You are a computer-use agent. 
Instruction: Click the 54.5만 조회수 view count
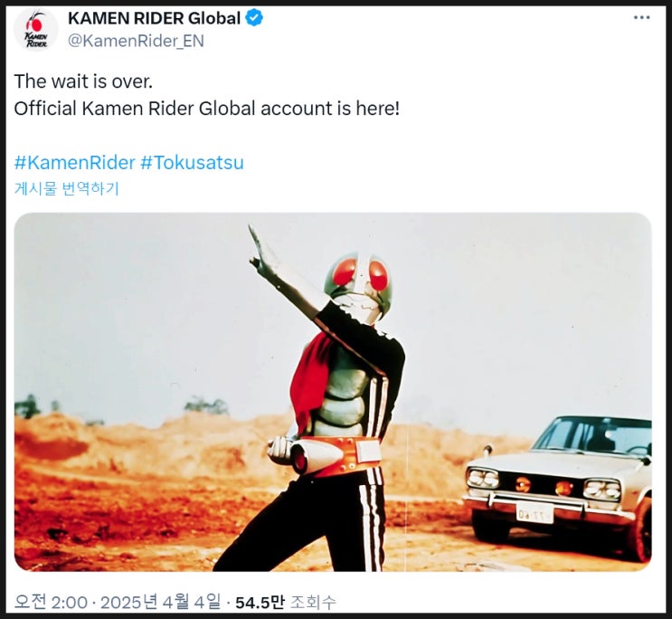pos(286,603)
